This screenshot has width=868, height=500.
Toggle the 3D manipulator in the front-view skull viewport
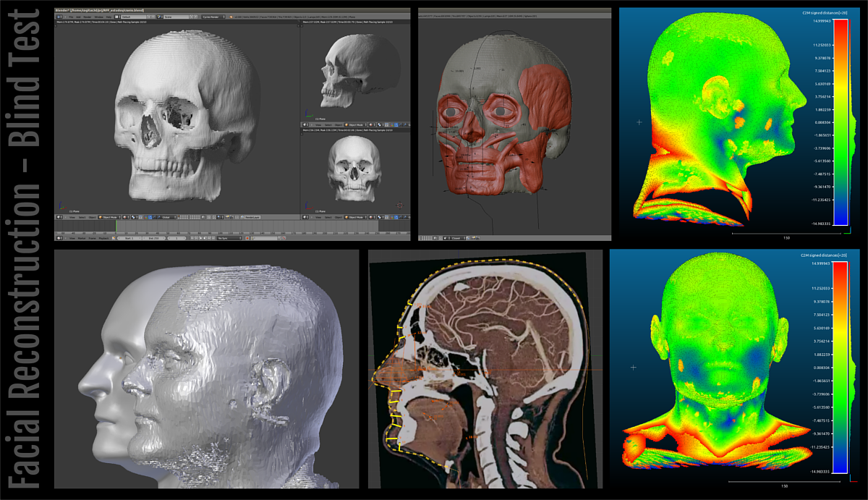point(392,217)
